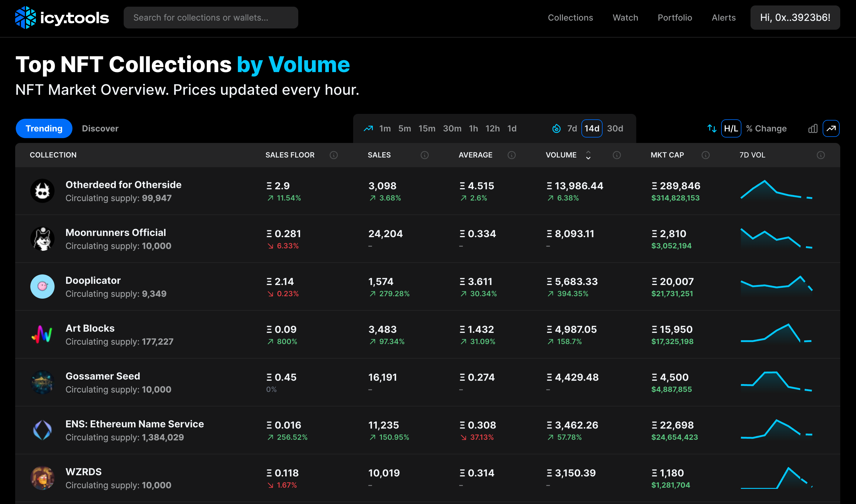Go to Watch in navigation
856x504 pixels.
tap(625, 18)
